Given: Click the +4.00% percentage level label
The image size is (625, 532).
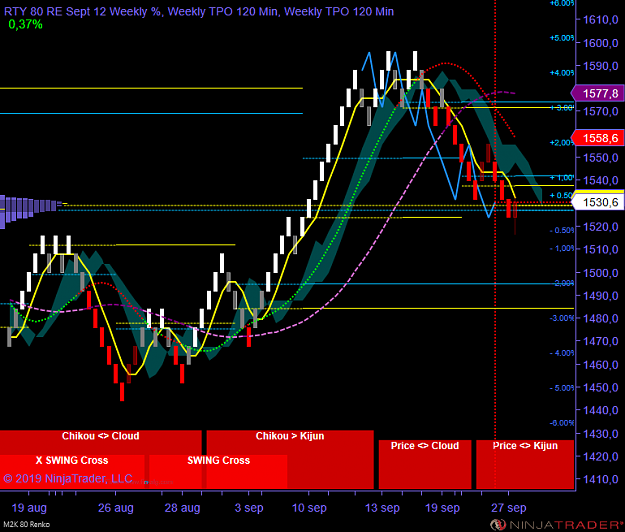Looking at the screenshot, I should click(562, 73).
